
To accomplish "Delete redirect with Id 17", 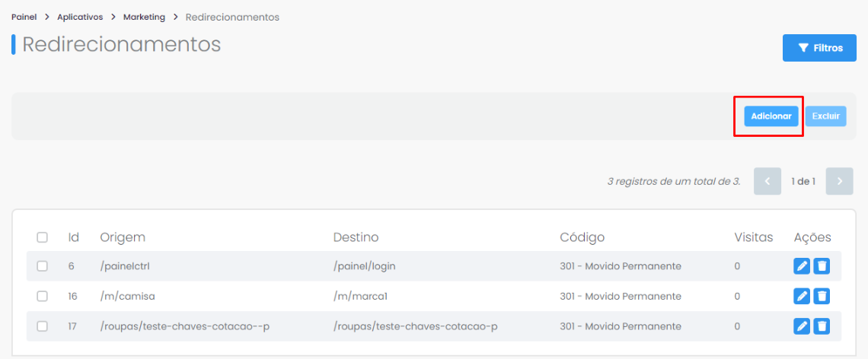I will [x=822, y=326].
